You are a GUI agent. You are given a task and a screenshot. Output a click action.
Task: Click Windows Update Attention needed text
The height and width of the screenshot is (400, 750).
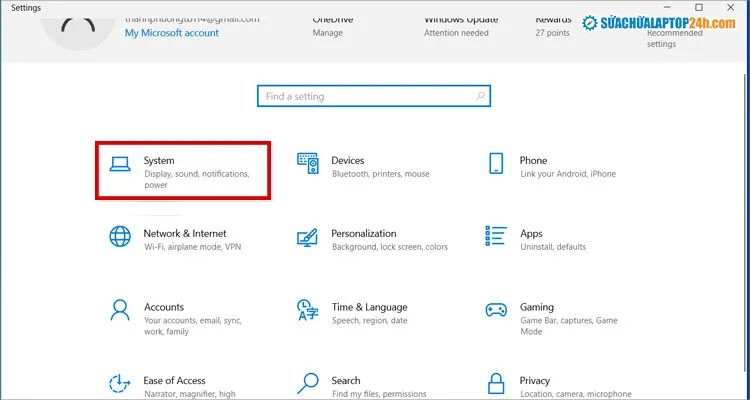click(x=456, y=33)
